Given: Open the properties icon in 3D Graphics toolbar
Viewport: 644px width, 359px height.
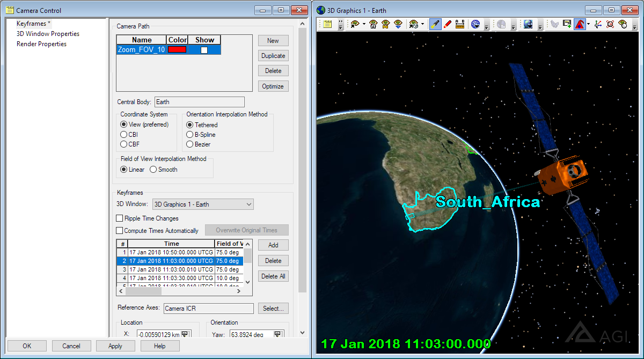Looking at the screenshot, I should tap(328, 24).
